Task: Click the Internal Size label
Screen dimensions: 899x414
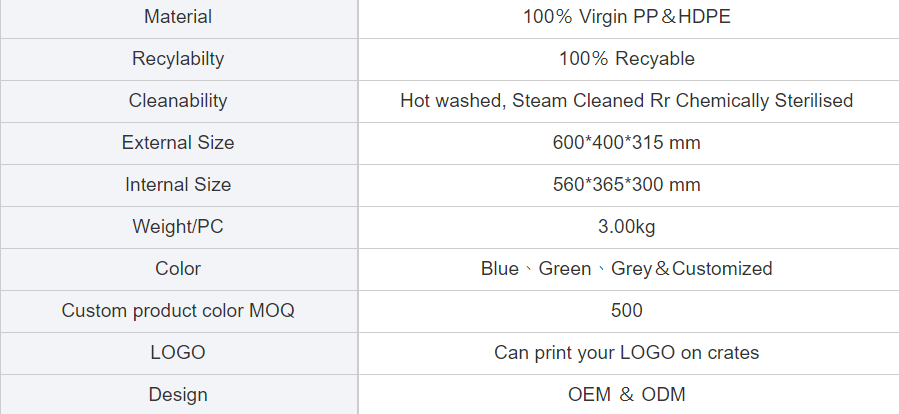Action: coord(178,185)
